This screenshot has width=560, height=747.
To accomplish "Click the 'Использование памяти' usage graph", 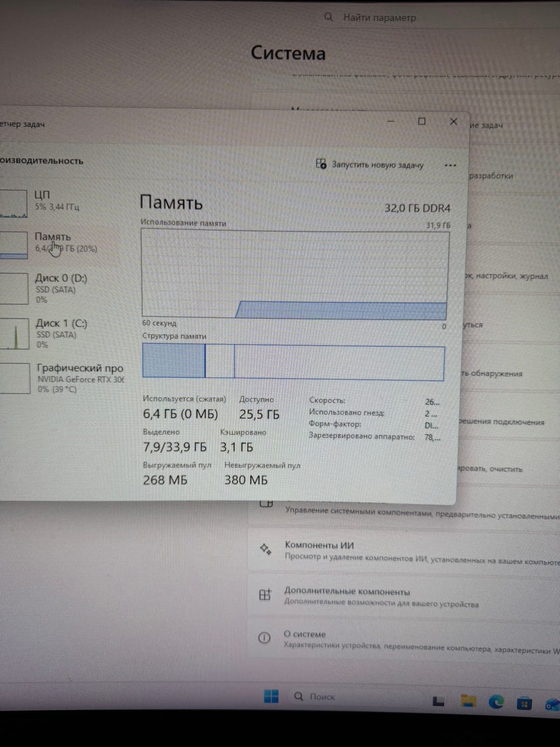I will 295,274.
